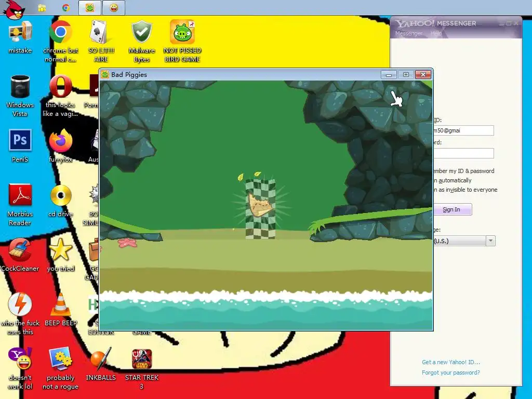Screen dimensions: 532x399
Task: Switch to Yahoo Messenger taskbar button
Action: (114, 7)
